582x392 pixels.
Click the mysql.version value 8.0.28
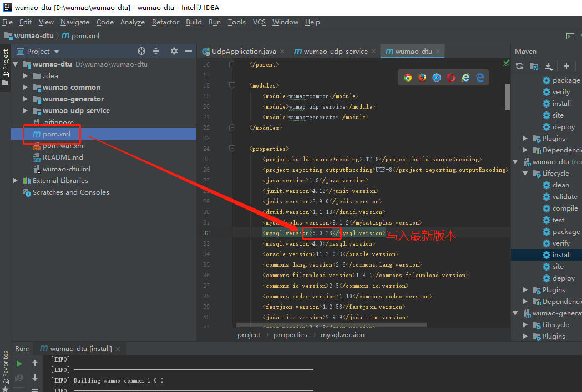point(322,233)
